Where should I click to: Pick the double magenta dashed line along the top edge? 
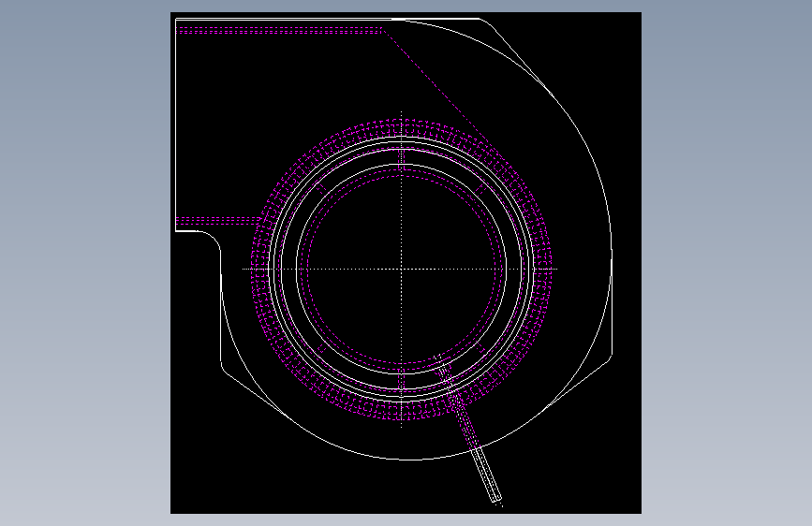tap(279, 30)
